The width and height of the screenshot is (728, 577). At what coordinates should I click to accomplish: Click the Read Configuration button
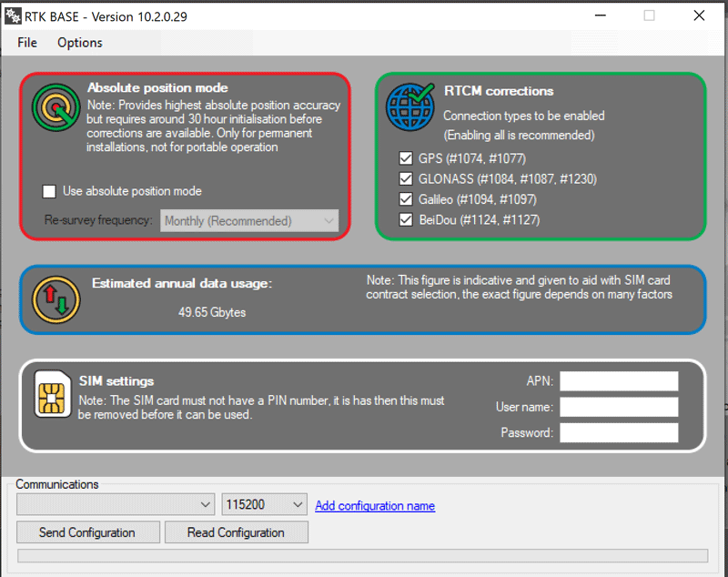click(x=236, y=532)
